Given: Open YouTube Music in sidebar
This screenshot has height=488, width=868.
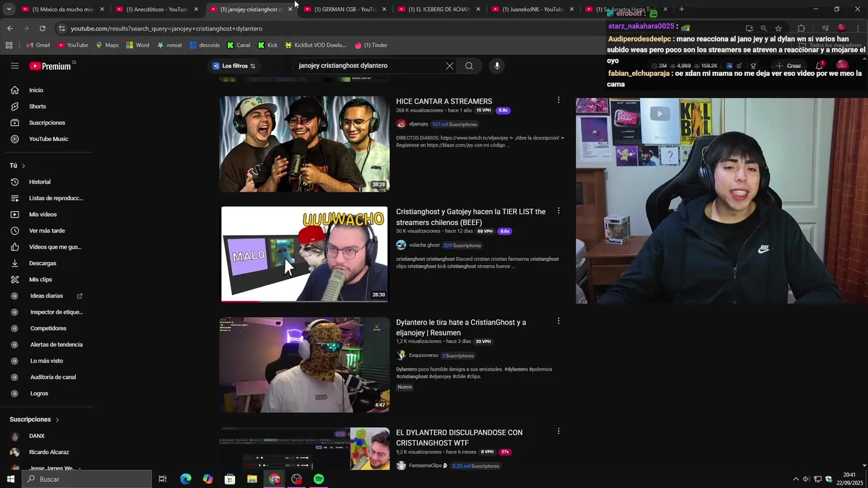Looking at the screenshot, I should pos(48,139).
